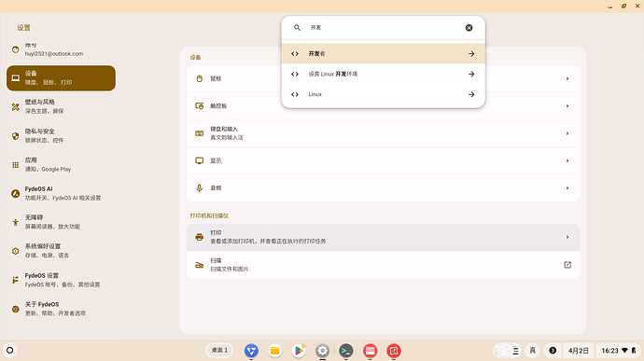Click the keyboard icon

199,133
